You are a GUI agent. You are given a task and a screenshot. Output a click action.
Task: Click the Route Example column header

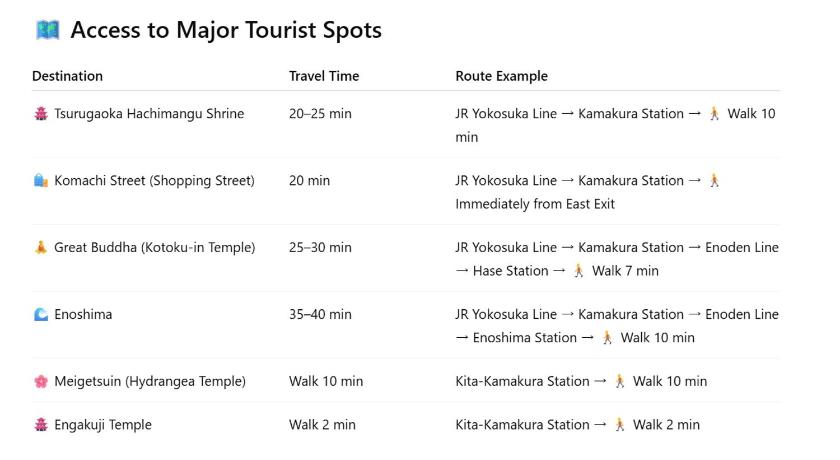click(501, 76)
